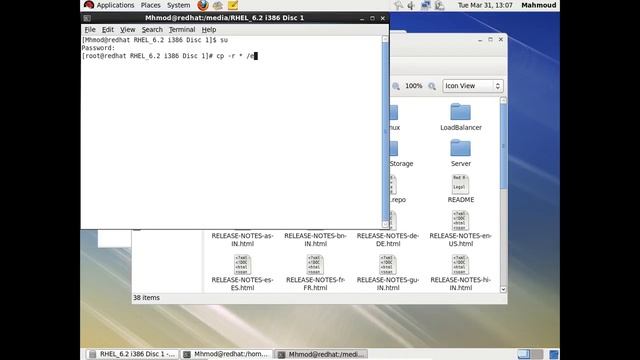Zoom in using file manager magnifier
The image size is (640, 360).
click(x=432, y=86)
